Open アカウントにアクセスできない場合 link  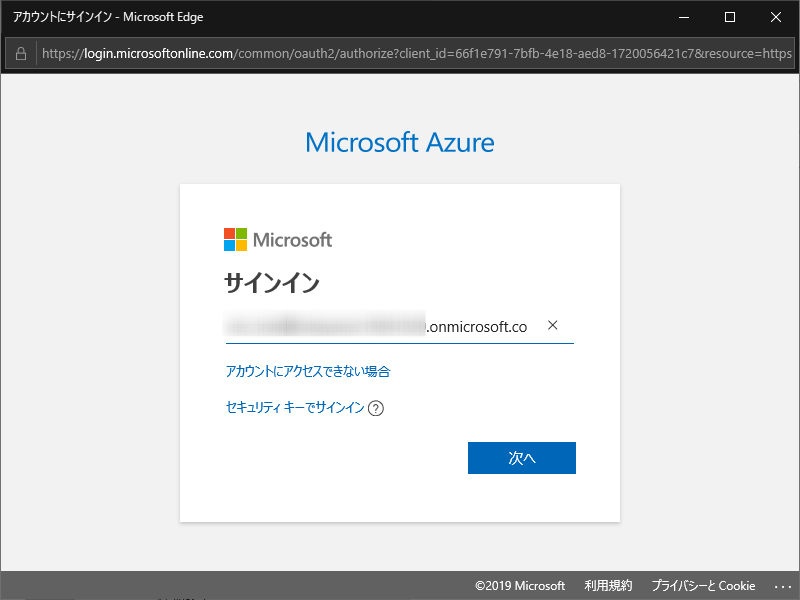point(308,371)
